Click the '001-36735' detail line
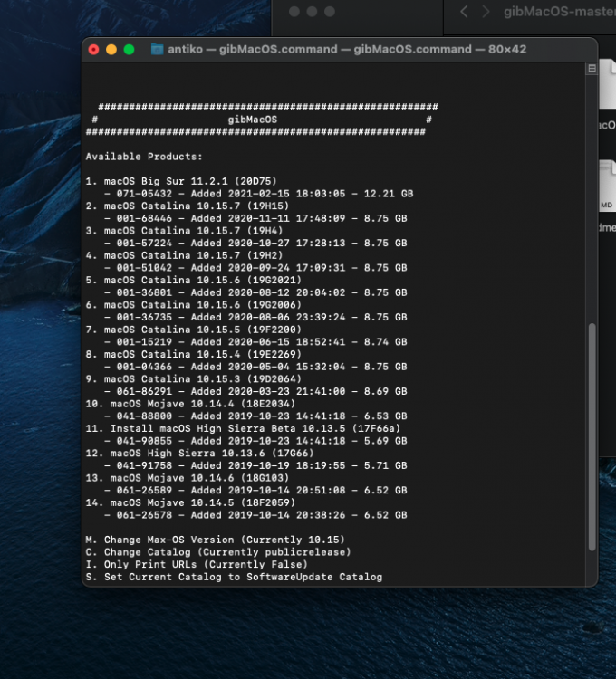 point(255,317)
